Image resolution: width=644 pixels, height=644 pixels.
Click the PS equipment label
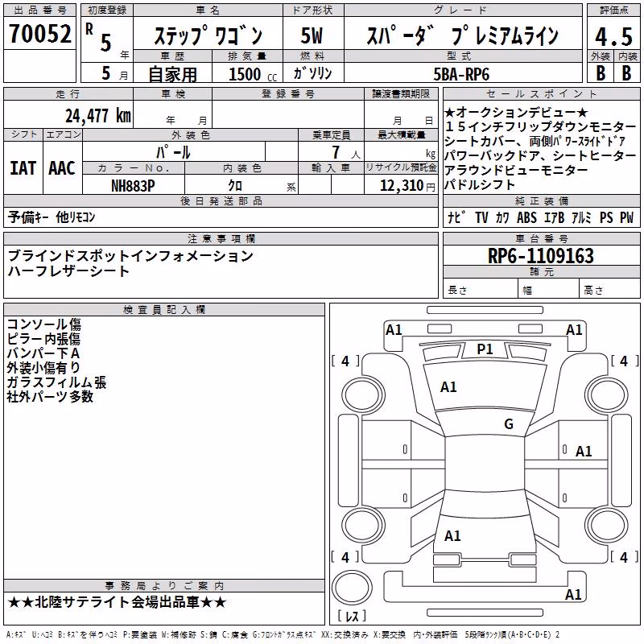click(x=606, y=217)
